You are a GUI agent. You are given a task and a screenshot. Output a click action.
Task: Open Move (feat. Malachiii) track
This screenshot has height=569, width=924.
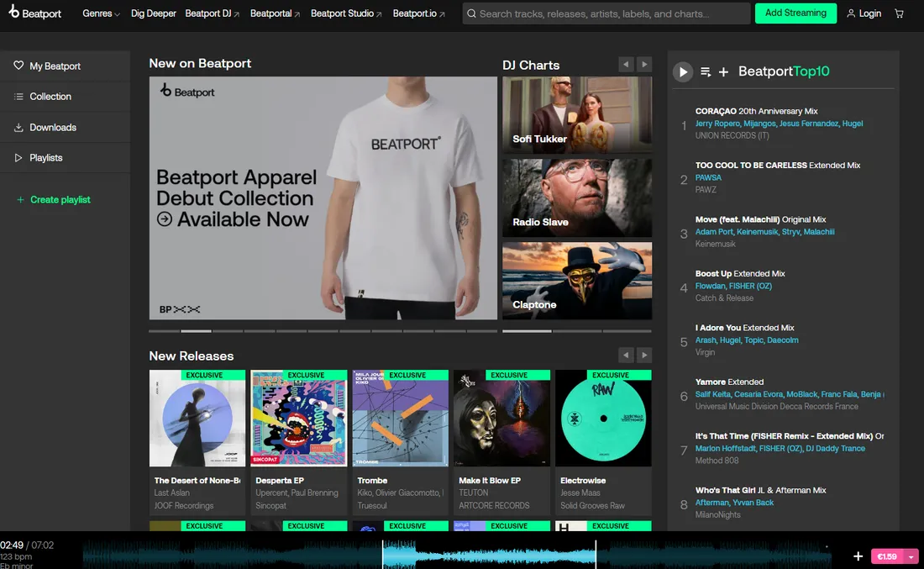[x=760, y=219]
